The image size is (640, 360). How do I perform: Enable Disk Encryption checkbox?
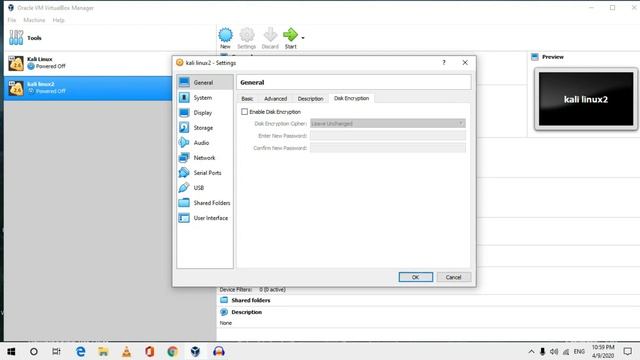[x=244, y=111]
